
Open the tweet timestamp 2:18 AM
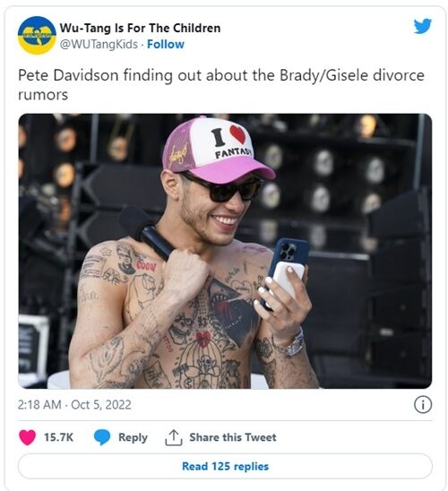(x=39, y=405)
